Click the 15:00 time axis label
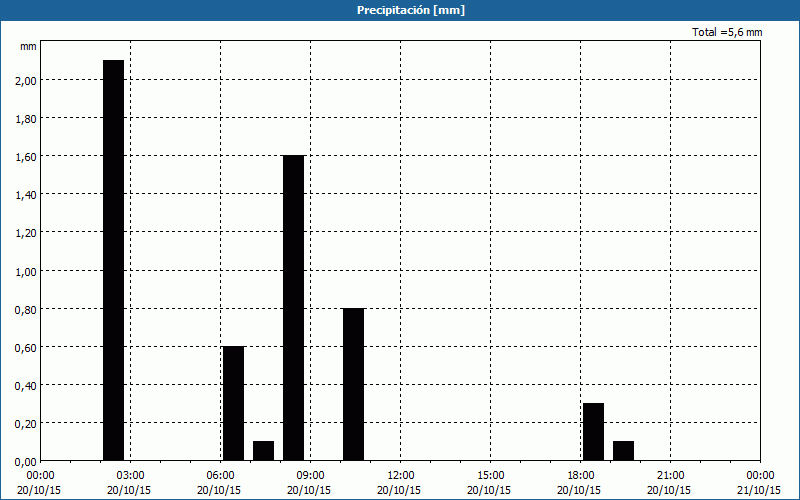800x500 pixels. [x=490, y=476]
